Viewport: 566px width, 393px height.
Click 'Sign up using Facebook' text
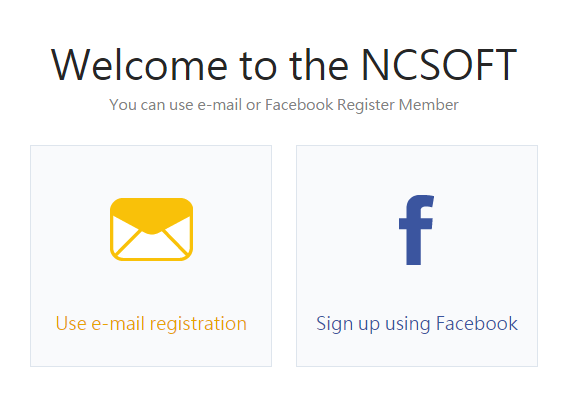click(417, 324)
